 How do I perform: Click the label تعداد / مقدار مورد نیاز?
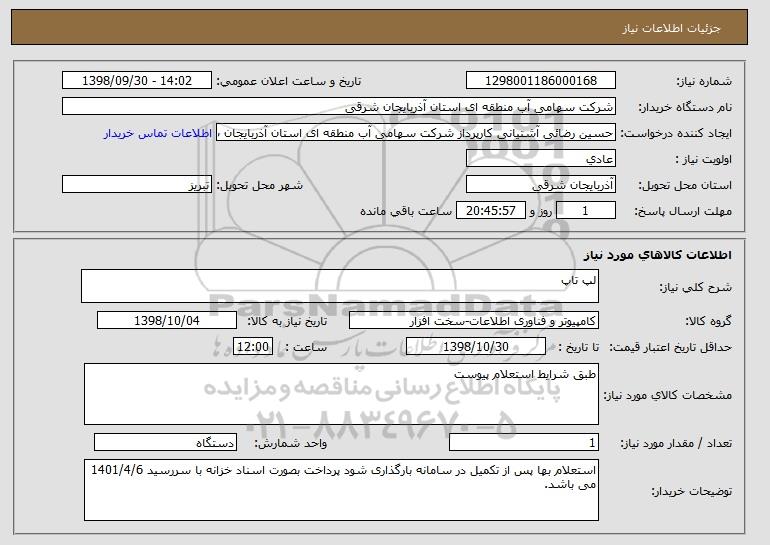tap(676, 443)
